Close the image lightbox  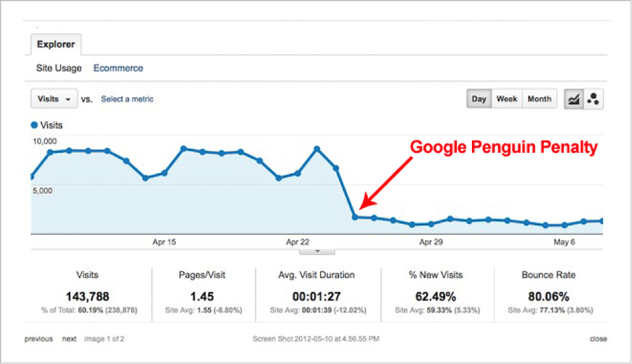click(x=598, y=339)
